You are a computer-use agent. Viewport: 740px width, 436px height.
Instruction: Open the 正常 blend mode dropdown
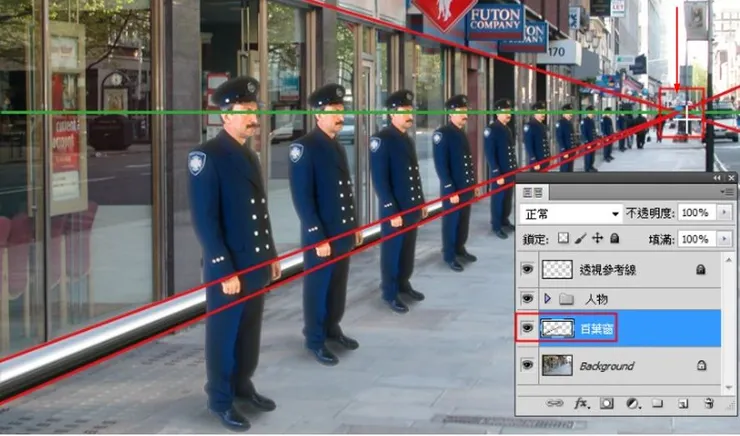tap(570, 214)
